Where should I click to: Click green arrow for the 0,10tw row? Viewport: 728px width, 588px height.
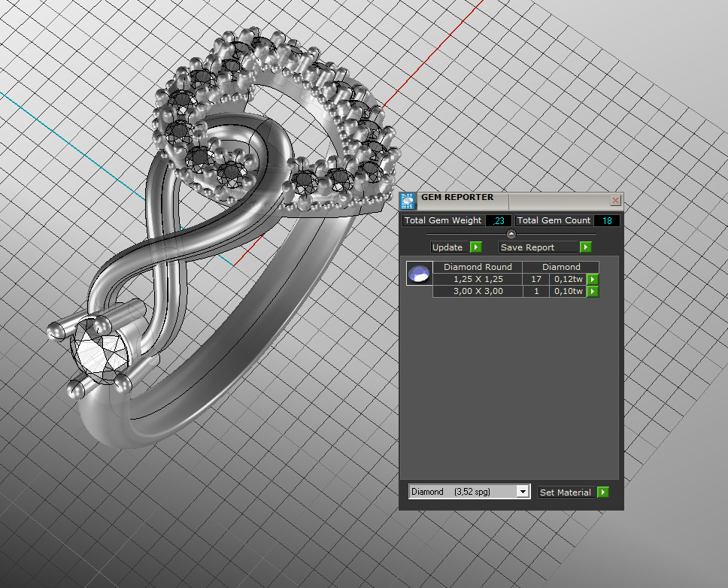pyautogui.click(x=593, y=291)
